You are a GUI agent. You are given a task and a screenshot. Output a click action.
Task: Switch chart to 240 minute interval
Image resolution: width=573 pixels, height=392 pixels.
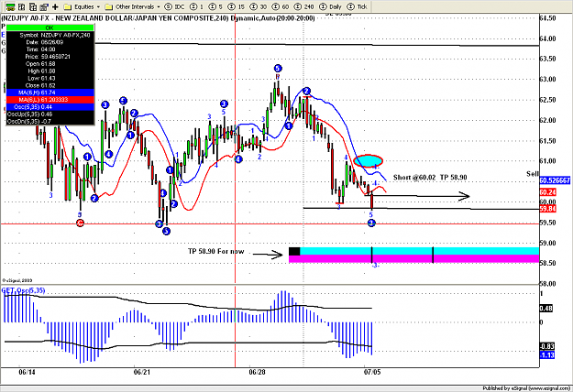point(303,6)
